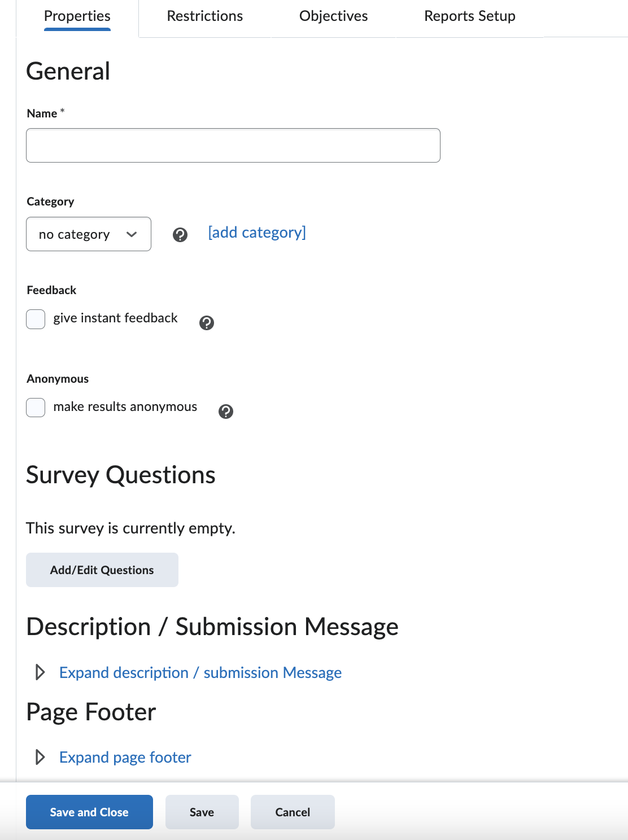Screen dimensions: 628x840
Task: Click the disclosure triangle before Expand page footer
Action: (x=40, y=757)
